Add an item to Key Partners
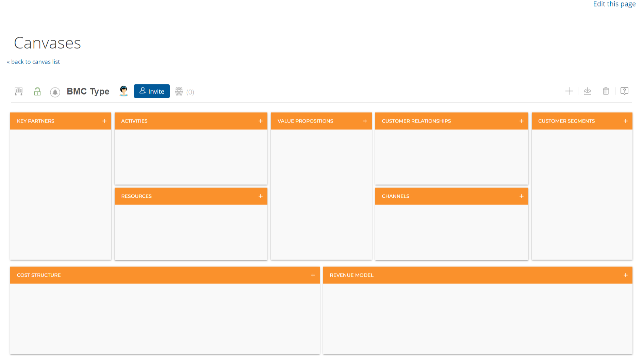This screenshot has height=364, width=643. pyautogui.click(x=104, y=121)
